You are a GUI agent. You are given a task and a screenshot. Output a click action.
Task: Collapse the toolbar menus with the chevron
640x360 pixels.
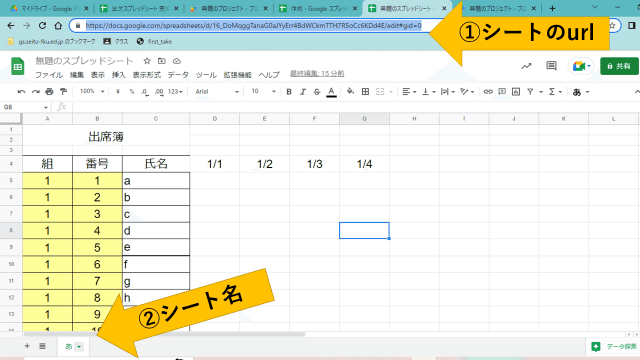tap(636, 92)
